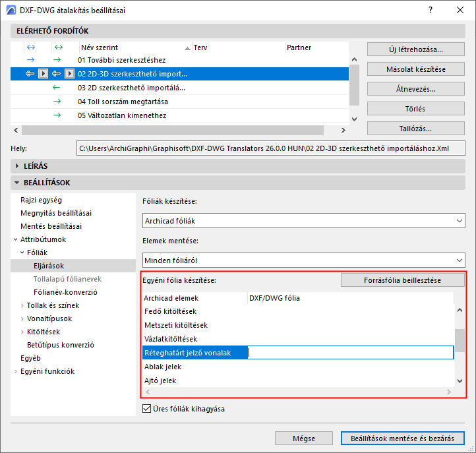Click the Hely path field
Viewport: 476px width, 453px height.
click(x=271, y=148)
